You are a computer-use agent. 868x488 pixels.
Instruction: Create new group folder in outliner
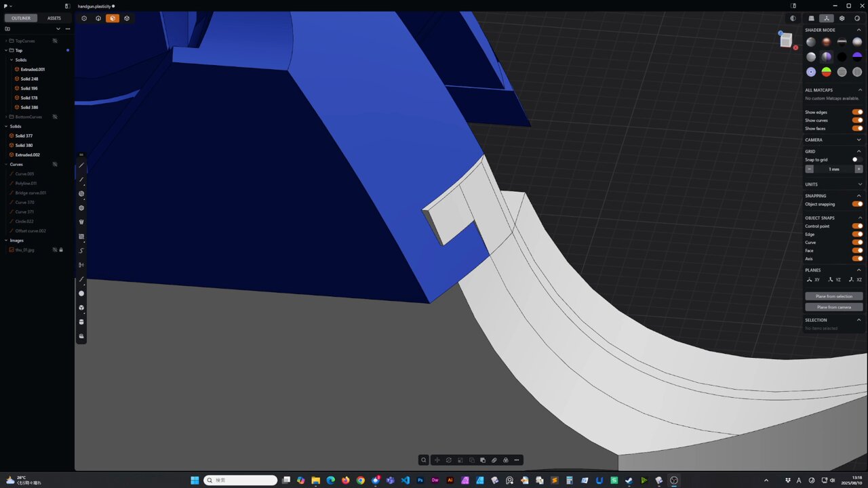7,28
